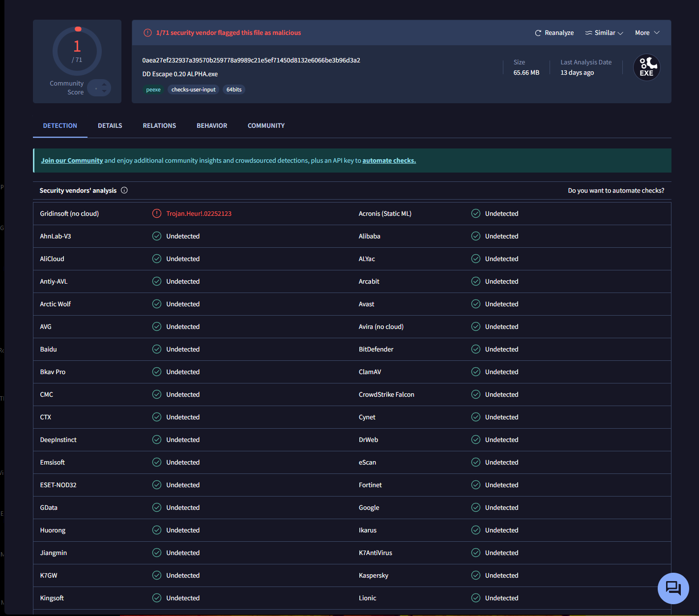Click the check icon on the Acronis (Static ML) row

(x=476, y=213)
